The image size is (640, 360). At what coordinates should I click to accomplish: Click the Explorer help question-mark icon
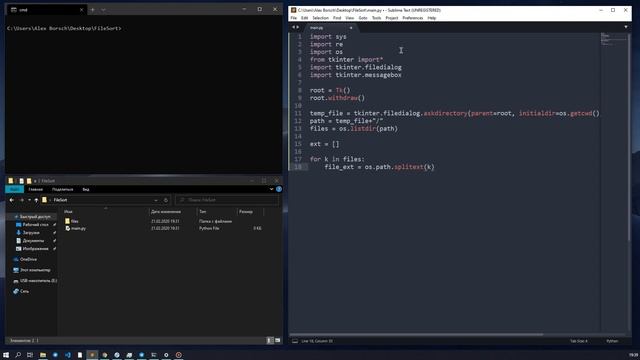click(x=279, y=189)
